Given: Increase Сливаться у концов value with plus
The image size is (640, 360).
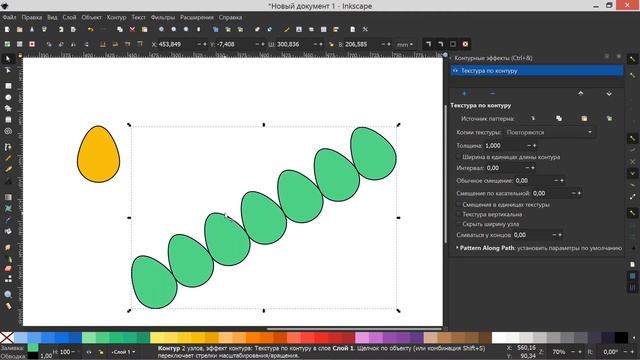Looking at the screenshot, I should coord(560,235).
